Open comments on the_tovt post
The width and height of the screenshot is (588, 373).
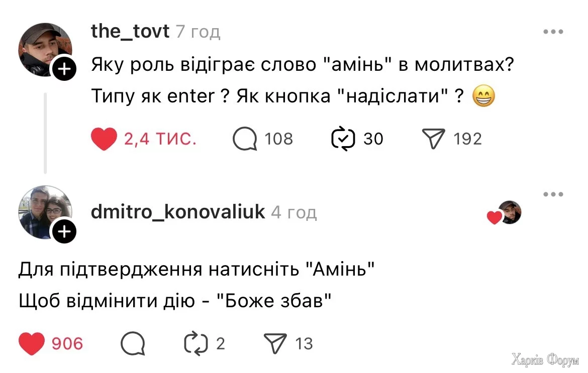tap(245, 139)
